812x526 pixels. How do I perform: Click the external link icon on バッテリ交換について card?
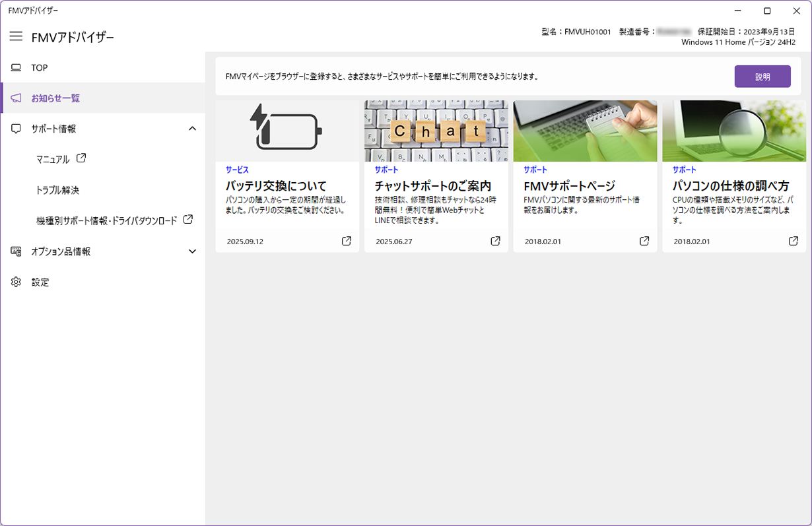coord(347,241)
